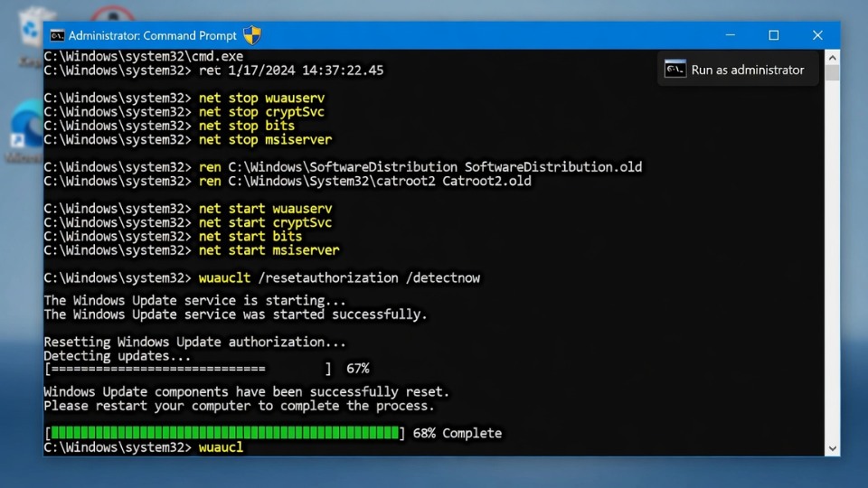Close the Command Prompt window
The height and width of the screenshot is (488, 868).
tap(817, 35)
